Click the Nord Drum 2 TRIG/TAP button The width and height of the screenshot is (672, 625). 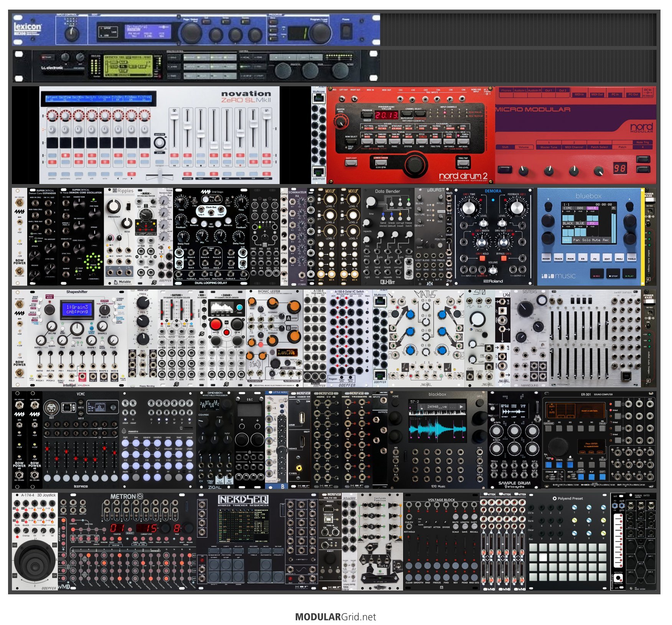point(463,163)
